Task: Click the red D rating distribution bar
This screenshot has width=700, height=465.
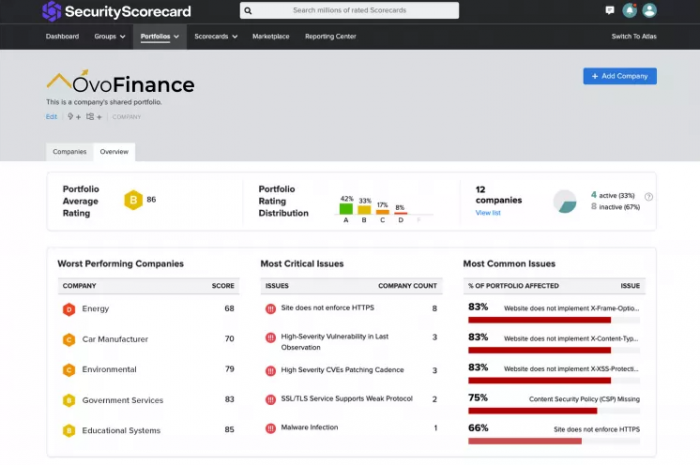Action: pyautogui.click(x=401, y=213)
